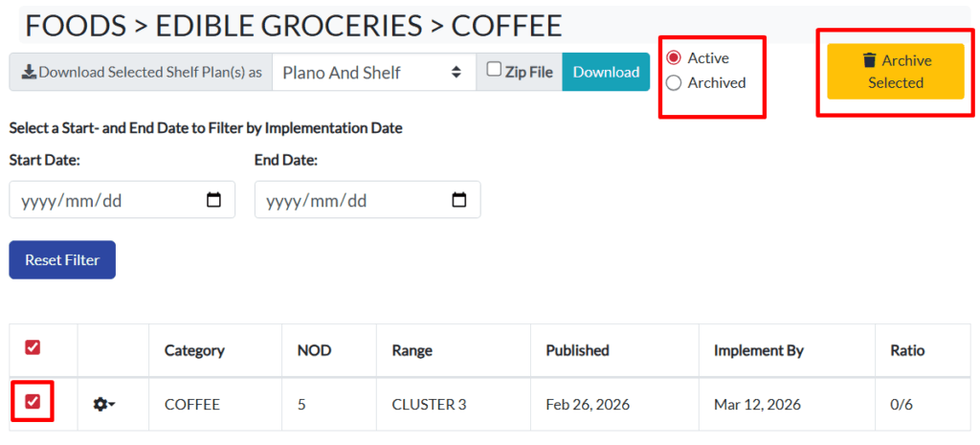This screenshot has width=980, height=445.
Task: Toggle the select-all checkbox in table header
Action: (33, 347)
